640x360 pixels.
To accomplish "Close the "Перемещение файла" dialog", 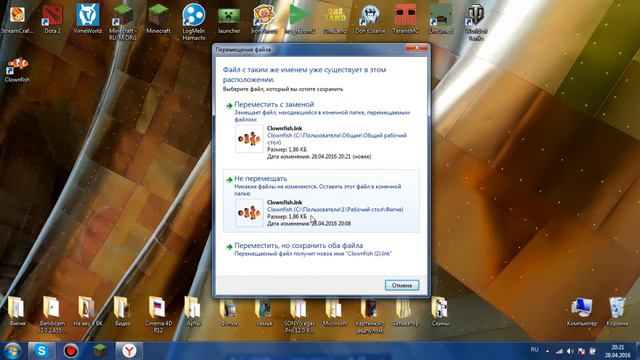I will pos(416,48).
